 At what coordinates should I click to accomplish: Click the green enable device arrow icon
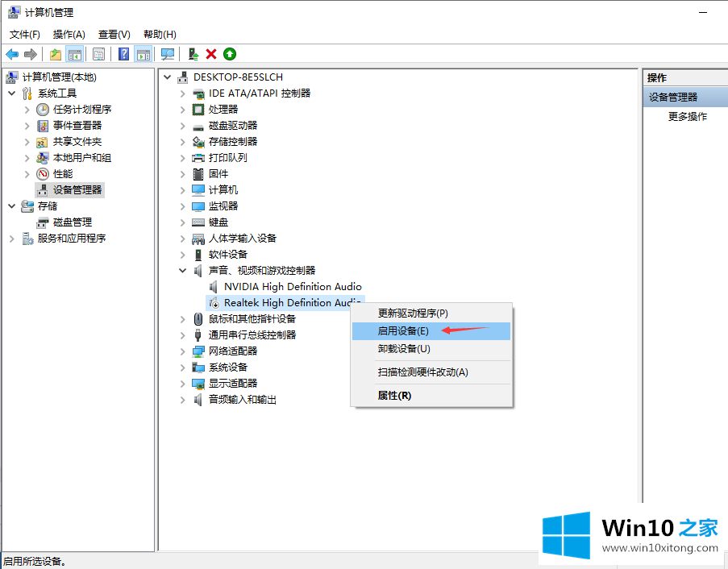229,54
